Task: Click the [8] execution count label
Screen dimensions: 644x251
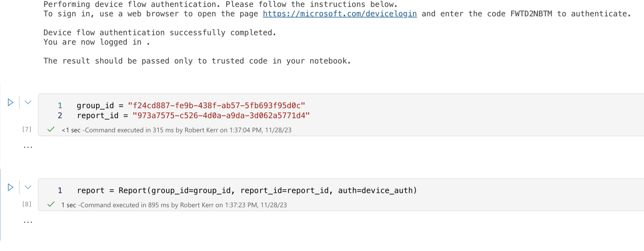Action: 27,204
